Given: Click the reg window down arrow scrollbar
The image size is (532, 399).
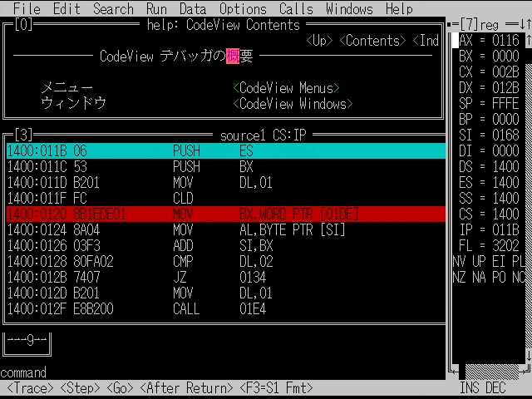Looking at the screenshot, I should (529, 356).
